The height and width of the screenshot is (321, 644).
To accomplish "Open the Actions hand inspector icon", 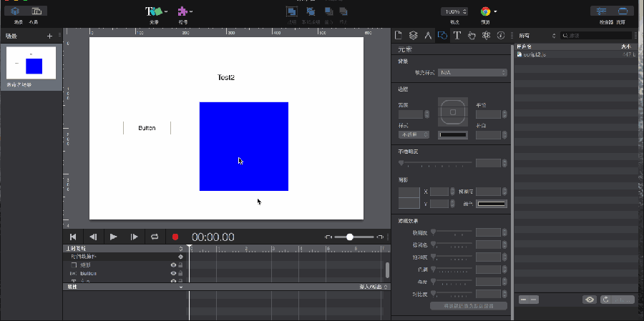I will pos(472,34).
